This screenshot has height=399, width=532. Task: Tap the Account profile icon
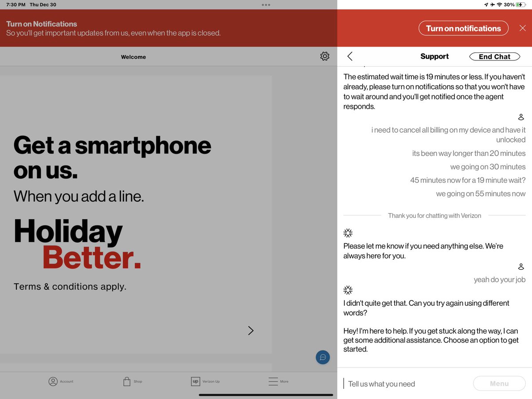(53, 381)
